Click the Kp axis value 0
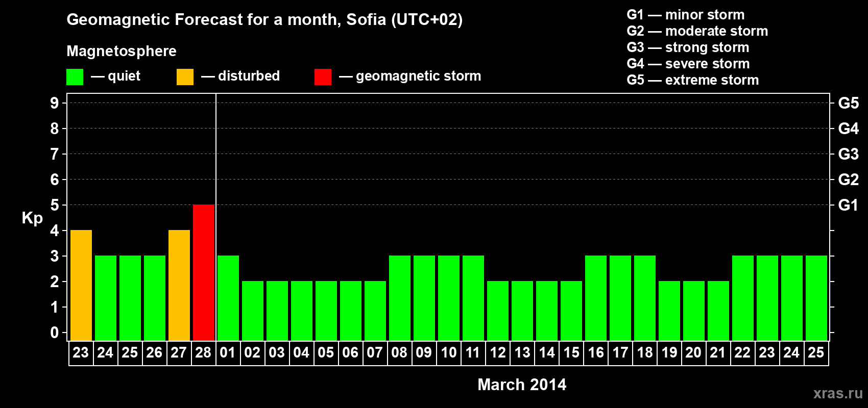This screenshot has height=408, width=868. 55,333
